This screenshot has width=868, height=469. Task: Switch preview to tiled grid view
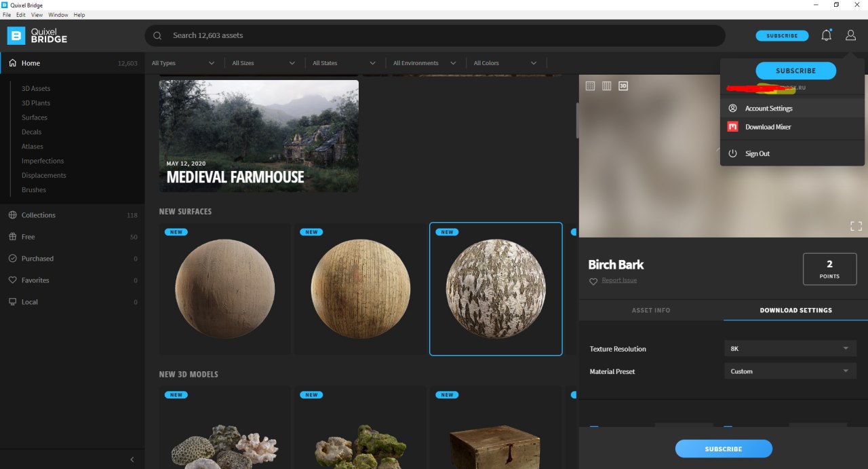pyautogui.click(x=590, y=86)
